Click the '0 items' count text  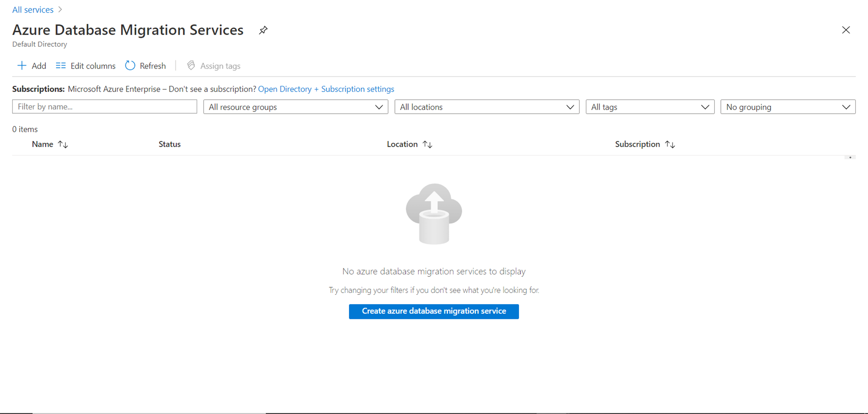pos(25,129)
